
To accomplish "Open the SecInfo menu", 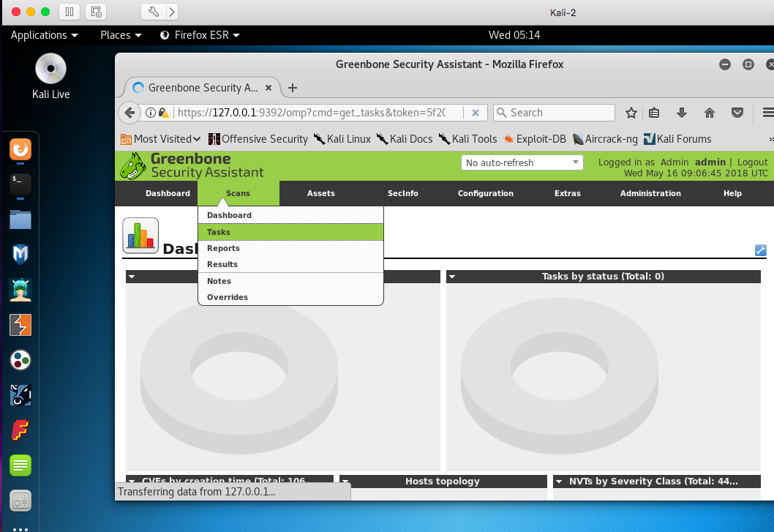I will point(403,193).
